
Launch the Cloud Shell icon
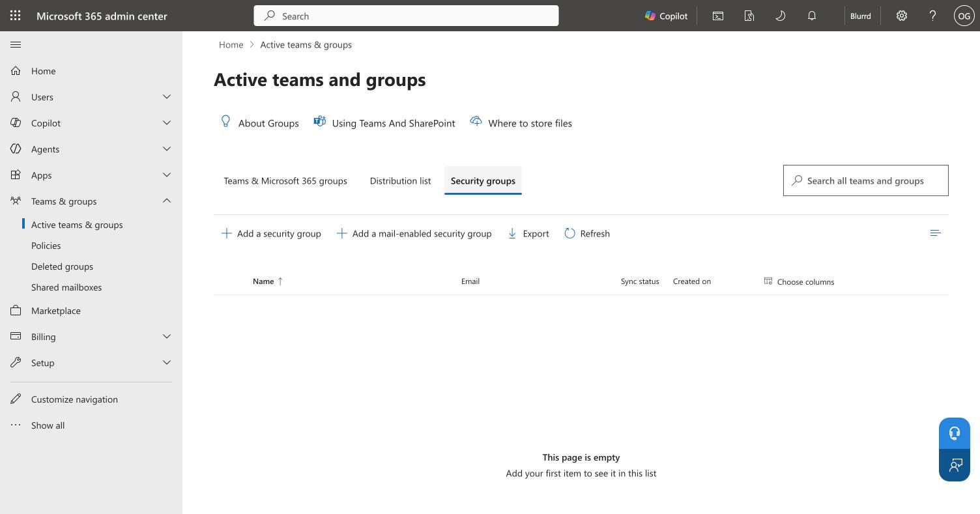click(718, 16)
